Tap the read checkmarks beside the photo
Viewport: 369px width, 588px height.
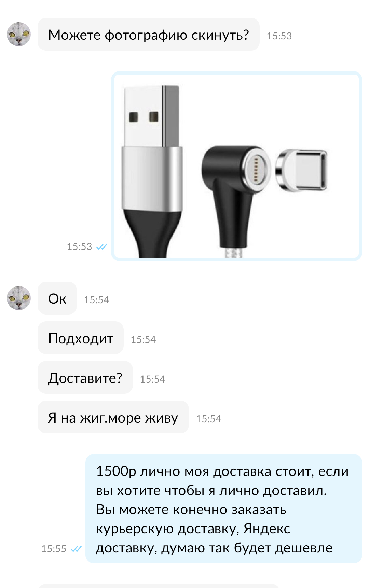(x=102, y=246)
